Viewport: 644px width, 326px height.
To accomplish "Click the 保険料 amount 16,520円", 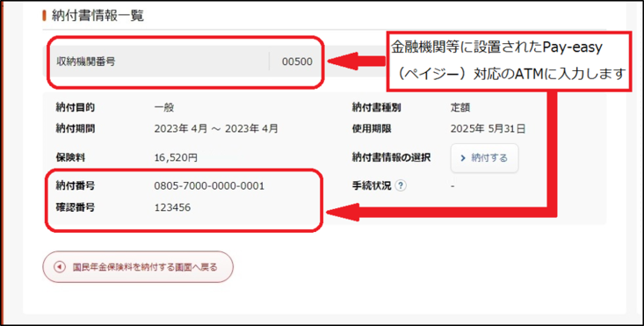I will 176,158.
